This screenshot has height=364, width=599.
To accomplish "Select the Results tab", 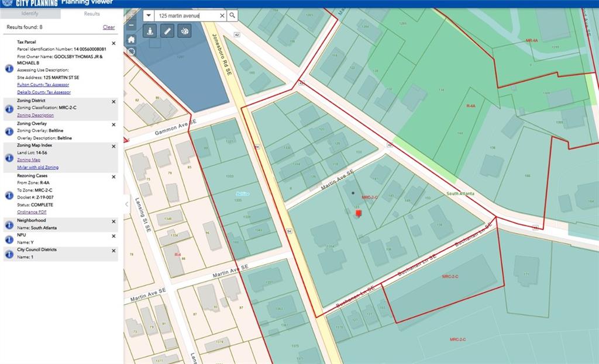I will (x=92, y=13).
